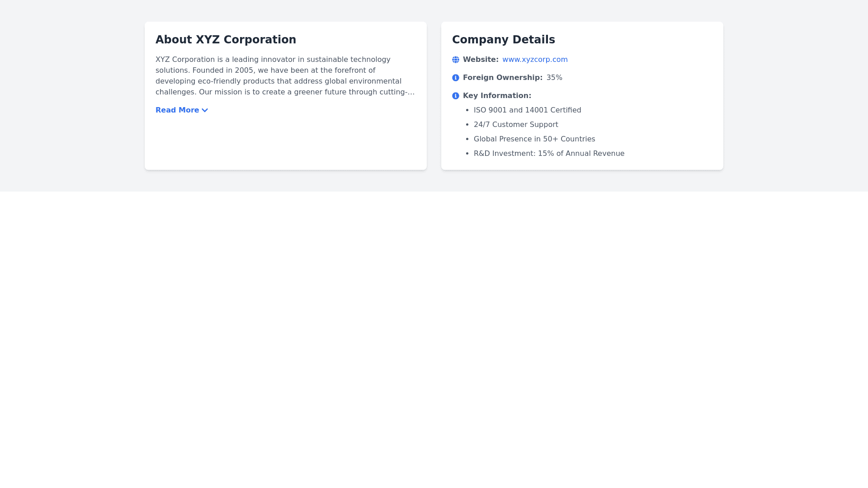Expand the description with Read More
Viewport: 868px width, 488px height.
click(x=177, y=110)
